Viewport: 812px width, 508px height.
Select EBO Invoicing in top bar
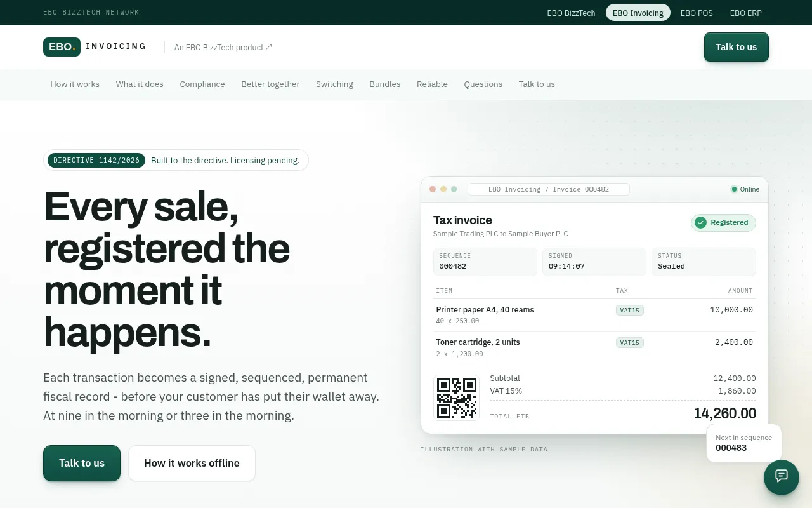[638, 13]
